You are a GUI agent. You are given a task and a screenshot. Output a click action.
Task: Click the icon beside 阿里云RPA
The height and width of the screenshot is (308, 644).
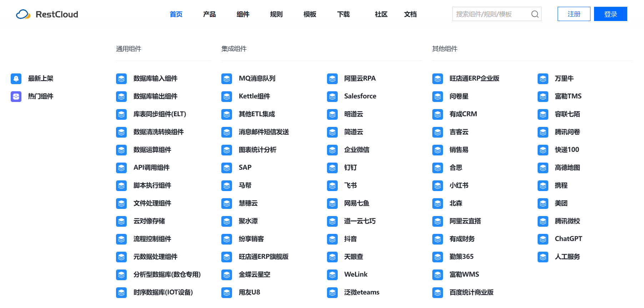(x=332, y=79)
